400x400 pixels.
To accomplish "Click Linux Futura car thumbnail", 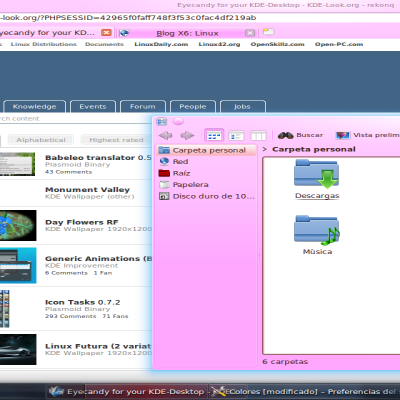I will click(18, 349).
